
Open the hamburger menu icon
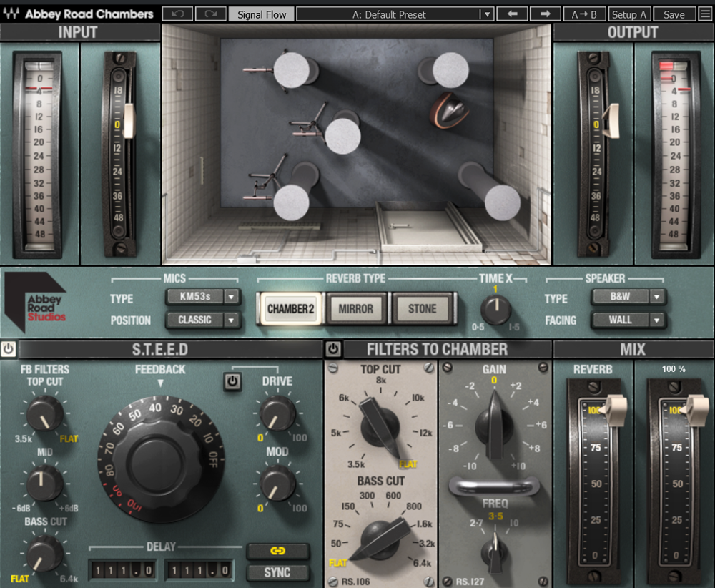coord(706,14)
